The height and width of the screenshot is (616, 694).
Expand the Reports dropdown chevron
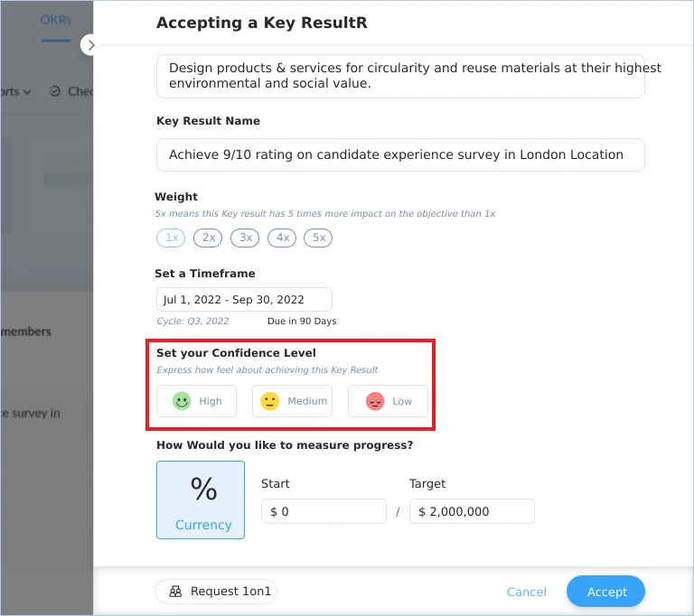(x=27, y=92)
